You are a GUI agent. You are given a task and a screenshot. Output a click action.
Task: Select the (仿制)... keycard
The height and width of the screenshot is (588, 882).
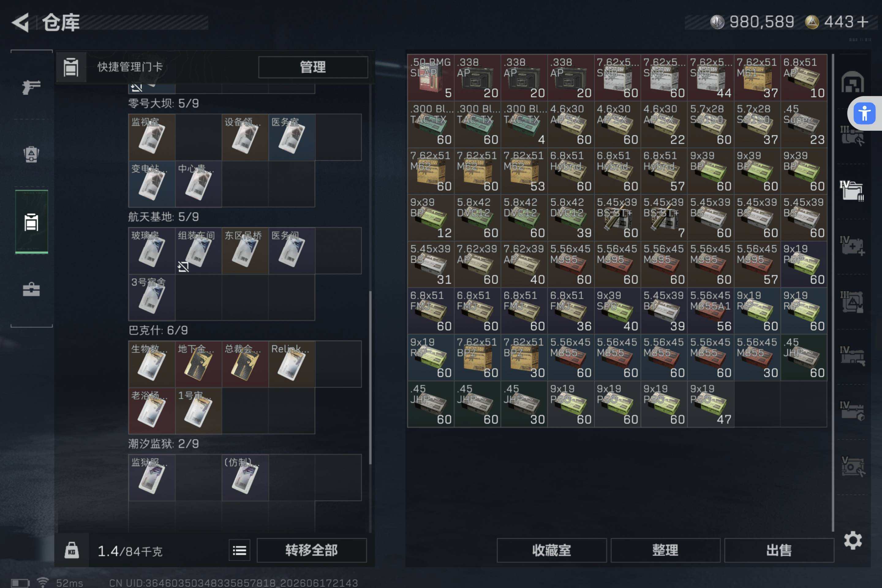coord(245,478)
